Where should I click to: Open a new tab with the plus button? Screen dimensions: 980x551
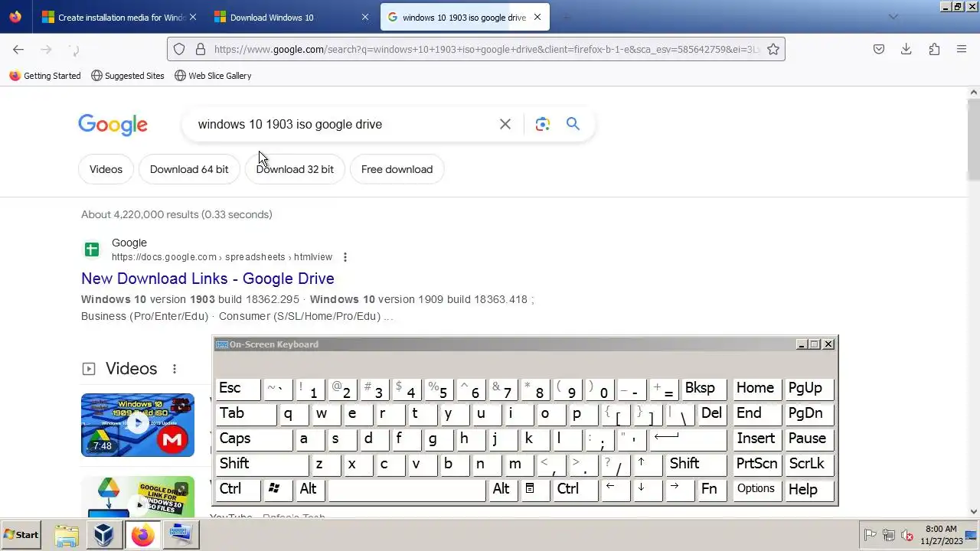coord(567,17)
